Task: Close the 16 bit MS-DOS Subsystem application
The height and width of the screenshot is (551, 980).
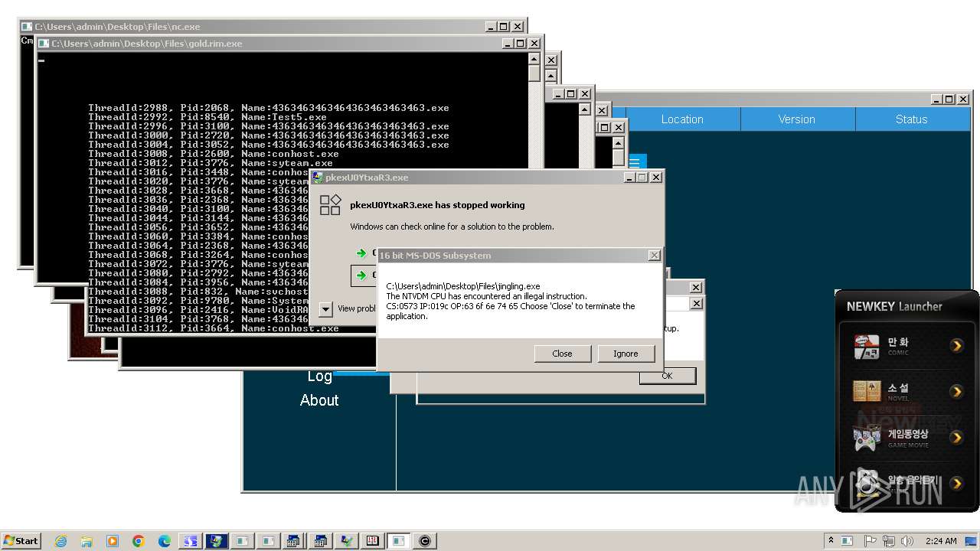Action: point(562,354)
